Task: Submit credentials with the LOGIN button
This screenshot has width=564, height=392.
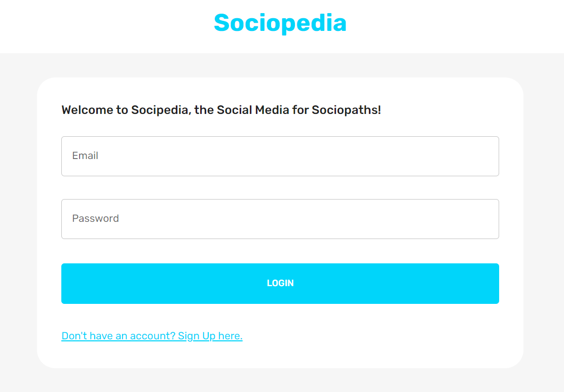Action: pos(280,283)
